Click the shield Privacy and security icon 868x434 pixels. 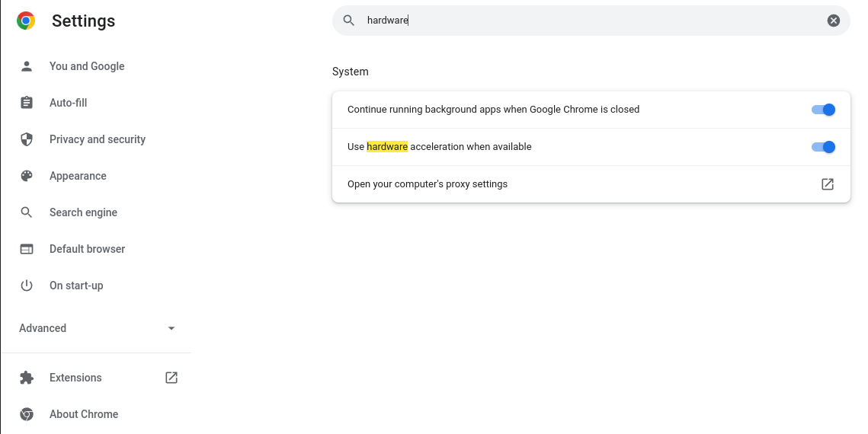(27, 139)
